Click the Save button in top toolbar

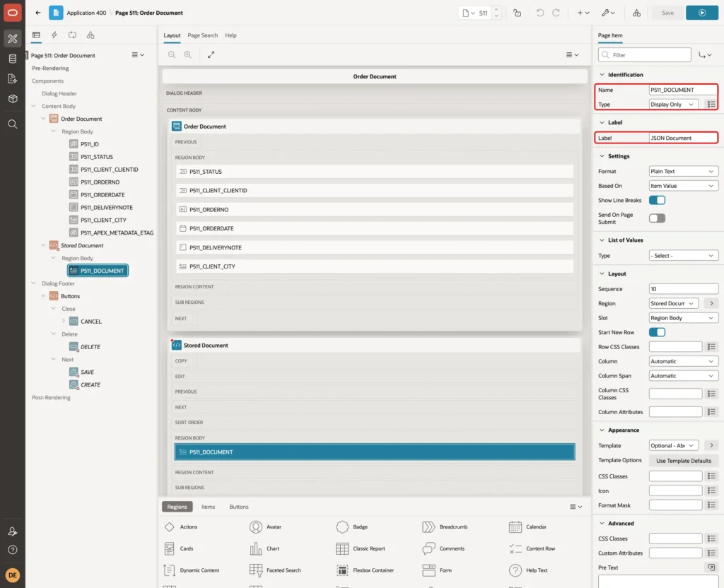pyautogui.click(x=667, y=13)
